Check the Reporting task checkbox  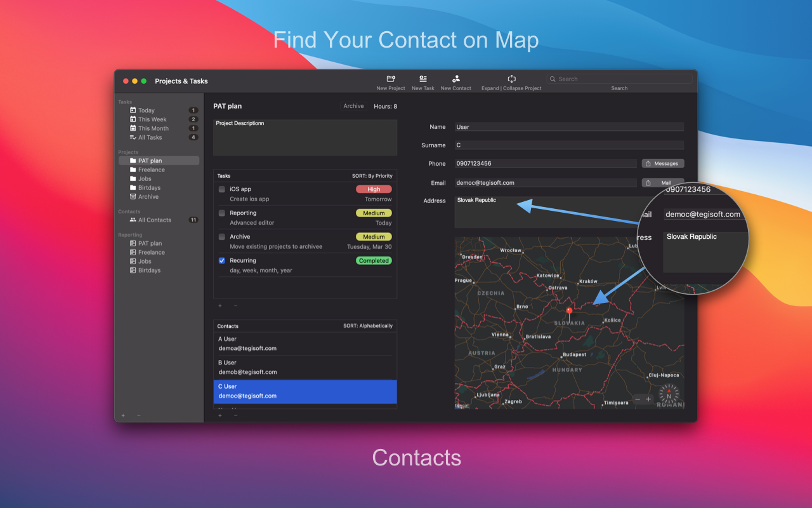coord(222,213)
